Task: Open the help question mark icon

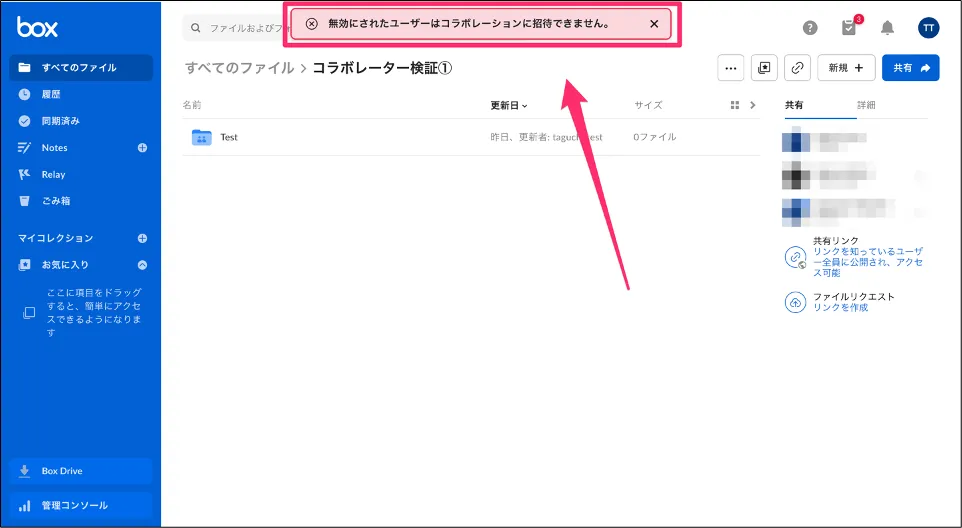Action: coord(810,28)
